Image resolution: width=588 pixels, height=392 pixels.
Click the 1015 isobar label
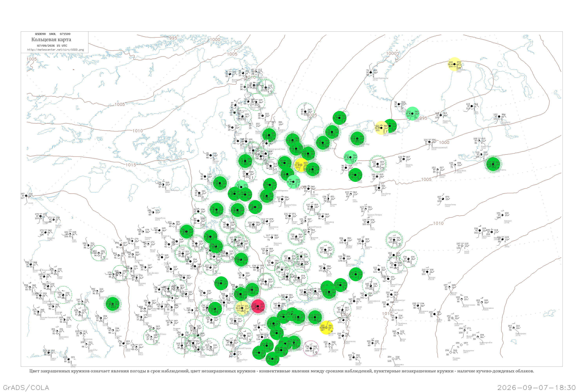click(131, 165)
